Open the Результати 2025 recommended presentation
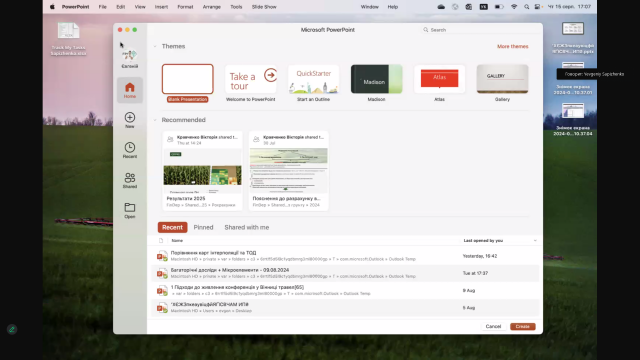Screen dimensions: 640x360 pyautogui.click(x=202, y=171)
